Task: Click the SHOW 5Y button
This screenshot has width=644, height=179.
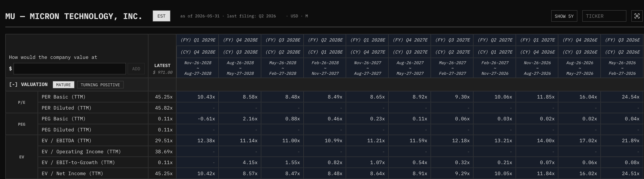Action: (564, 16)
